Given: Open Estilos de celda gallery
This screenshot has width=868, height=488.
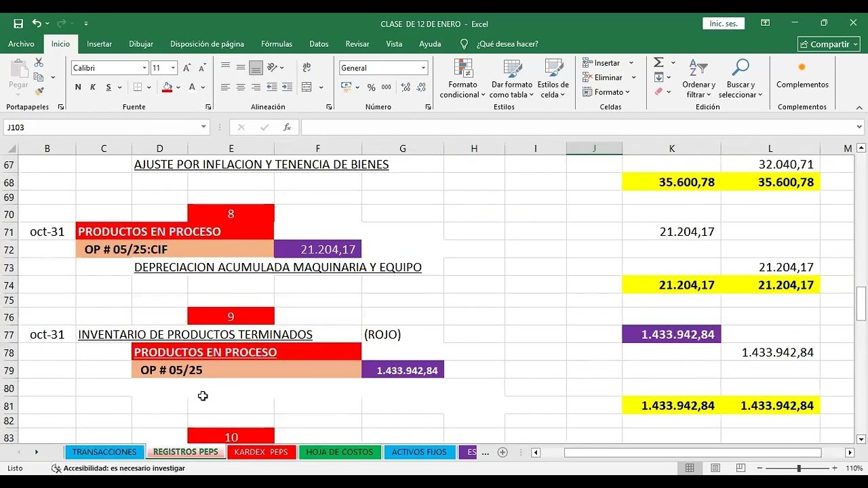Looking at the screenshot, I should click(553, 79).
